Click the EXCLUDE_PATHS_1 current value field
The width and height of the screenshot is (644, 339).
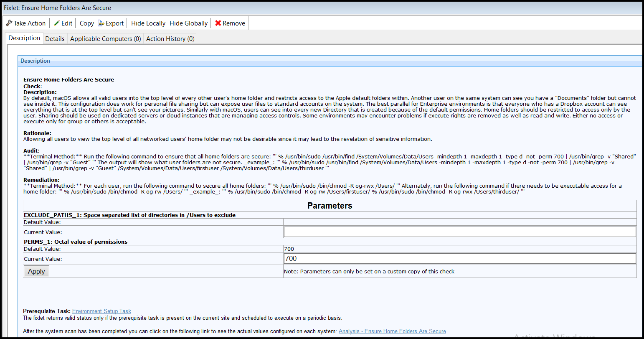tap(459, 232)
